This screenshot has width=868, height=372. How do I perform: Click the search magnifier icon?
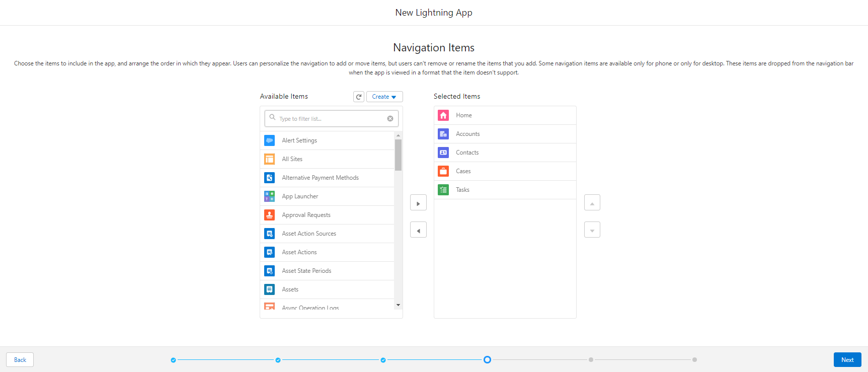[x=272, y=117]
